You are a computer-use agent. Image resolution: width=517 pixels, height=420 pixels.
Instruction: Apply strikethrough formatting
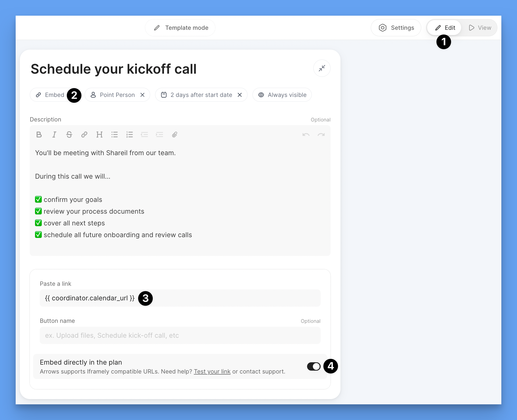click(69, 135)
